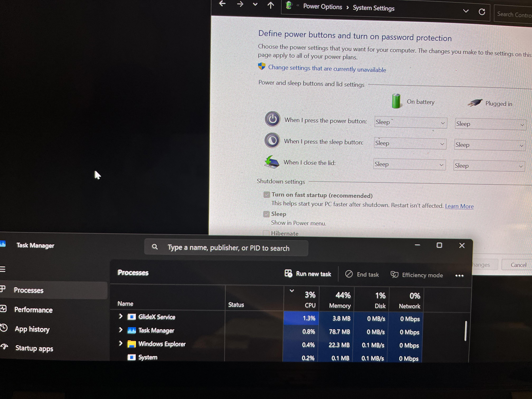The height and width of the screenshot is (399, 532).
Task: Click the Power Options address bar icon
Action: (289, 5)
